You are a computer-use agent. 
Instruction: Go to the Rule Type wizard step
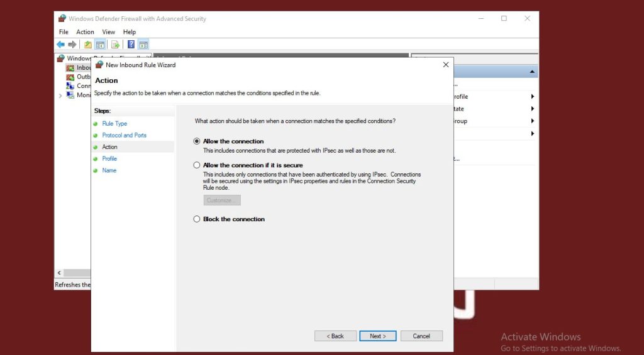tap(114, 124)
